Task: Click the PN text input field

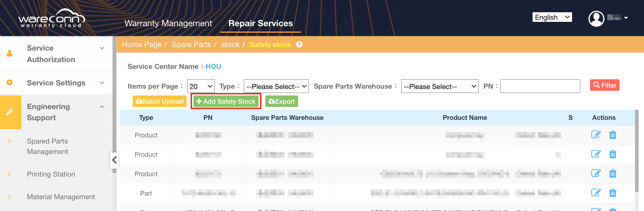Action: [540, 86]
